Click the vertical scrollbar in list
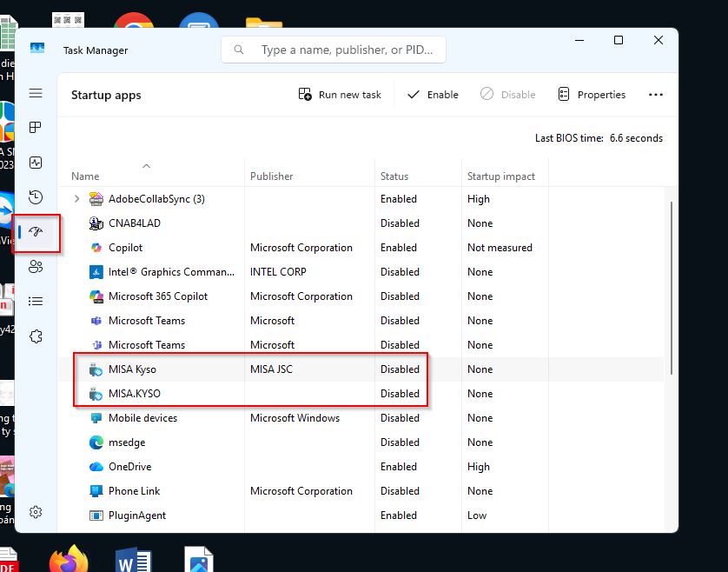This screenshot has width=728, height=572. point(672,287)
